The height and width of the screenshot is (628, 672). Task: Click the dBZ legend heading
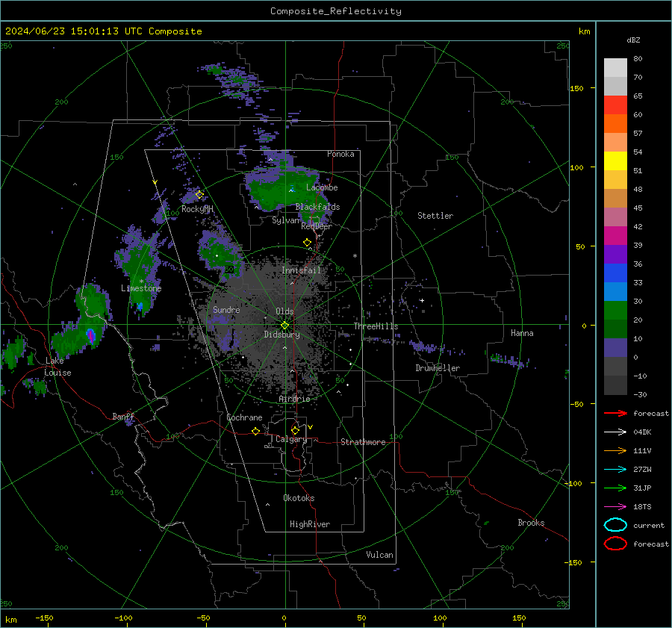pos(633,40)
